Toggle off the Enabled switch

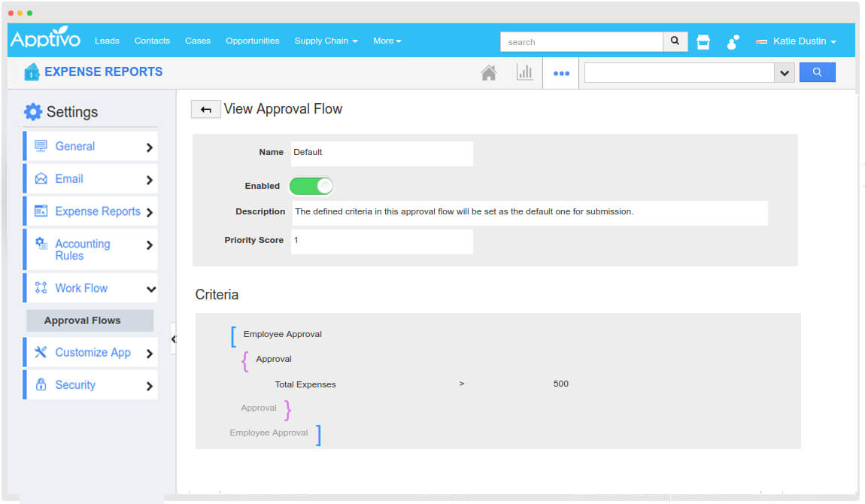click(x=311, y=186)
